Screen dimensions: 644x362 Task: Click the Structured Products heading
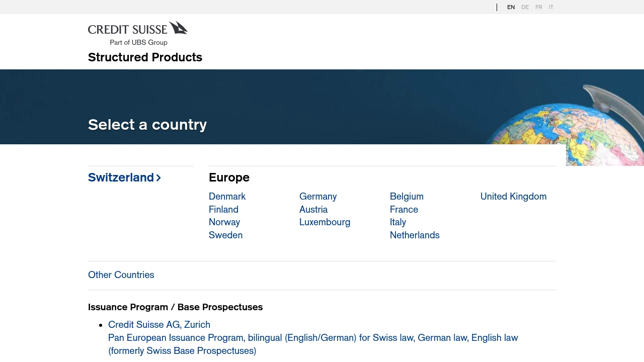pyautogui.click(x=145, y=57)
